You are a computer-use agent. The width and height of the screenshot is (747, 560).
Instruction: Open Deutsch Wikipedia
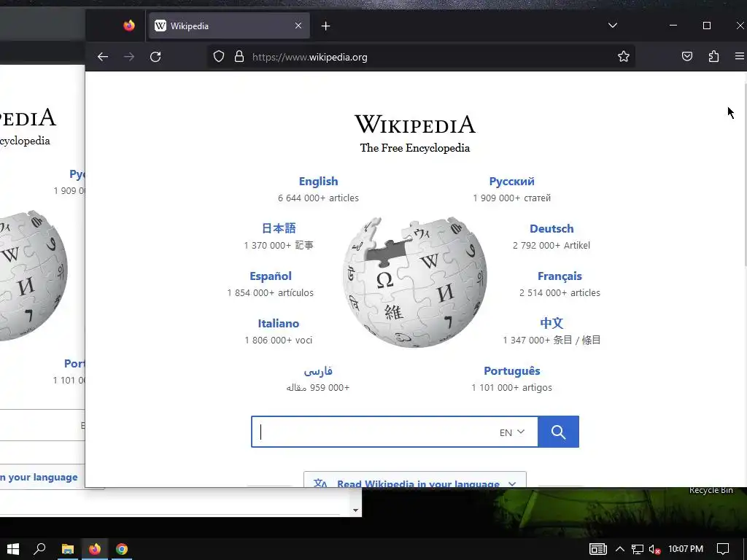(551, 228)
